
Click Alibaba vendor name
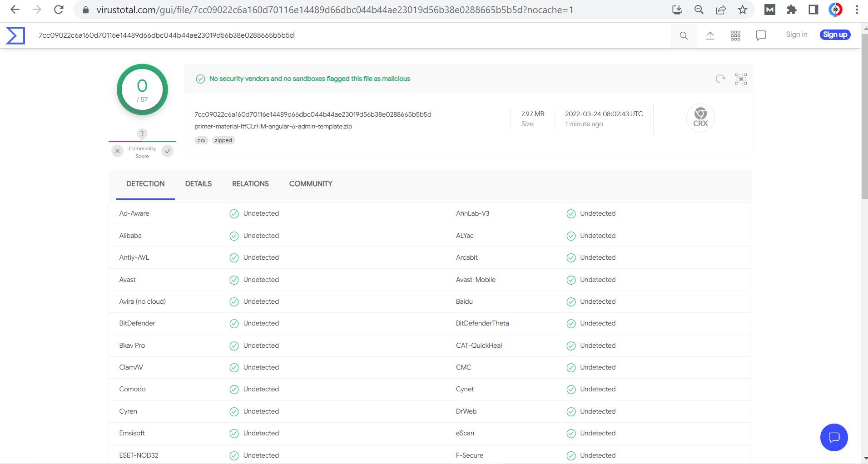coord(130,236)
